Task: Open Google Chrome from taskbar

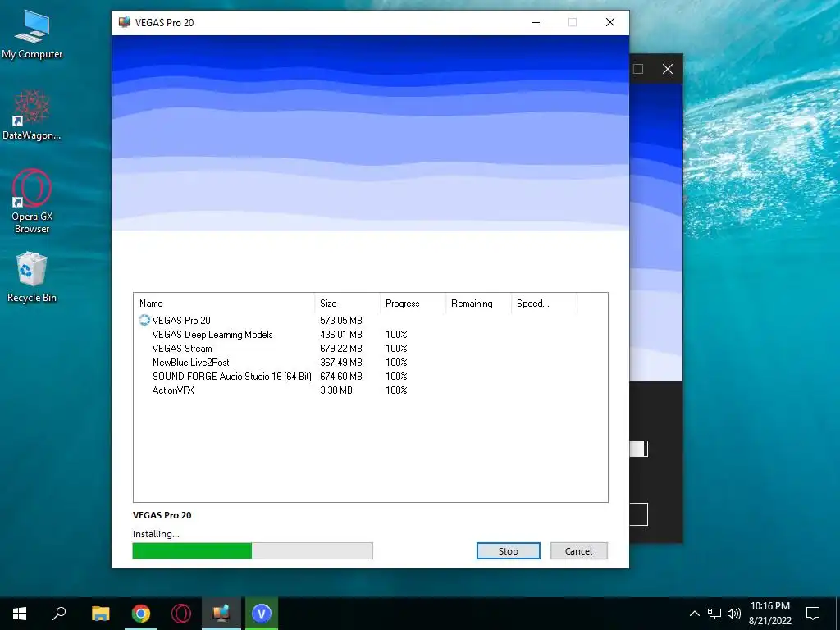Action: (141, 614)
